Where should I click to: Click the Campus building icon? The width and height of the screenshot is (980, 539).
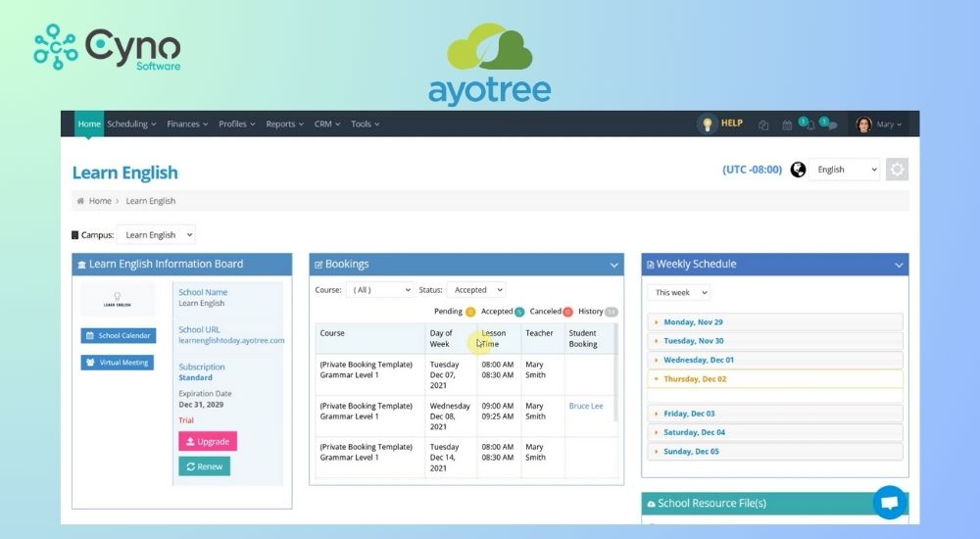[x=75, y=235]
